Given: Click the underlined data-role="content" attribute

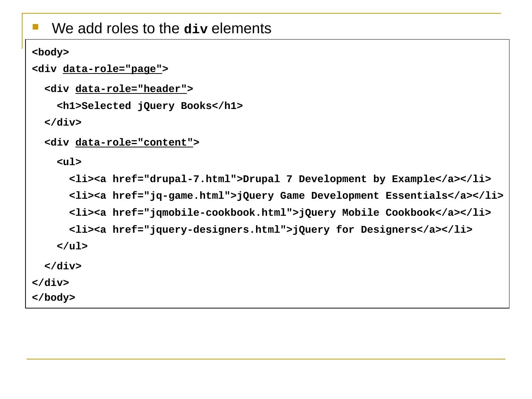Looking at the screenshot, I should 134,143.
